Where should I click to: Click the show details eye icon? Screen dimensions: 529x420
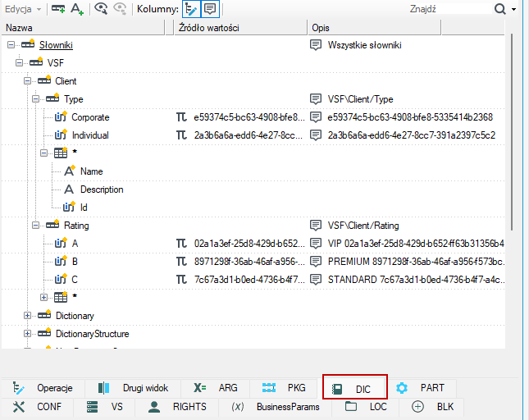(101, 9)
